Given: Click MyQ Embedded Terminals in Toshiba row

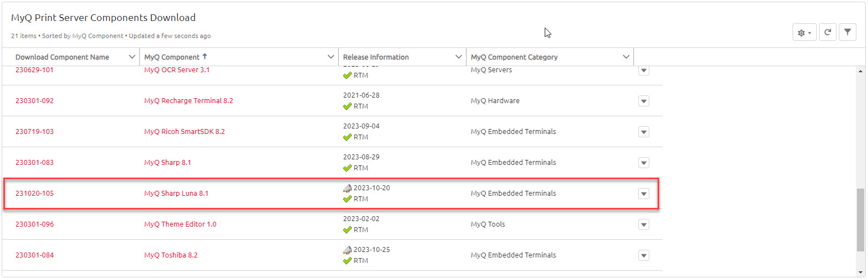Looking at the screenshot, I should click(513, 255).
